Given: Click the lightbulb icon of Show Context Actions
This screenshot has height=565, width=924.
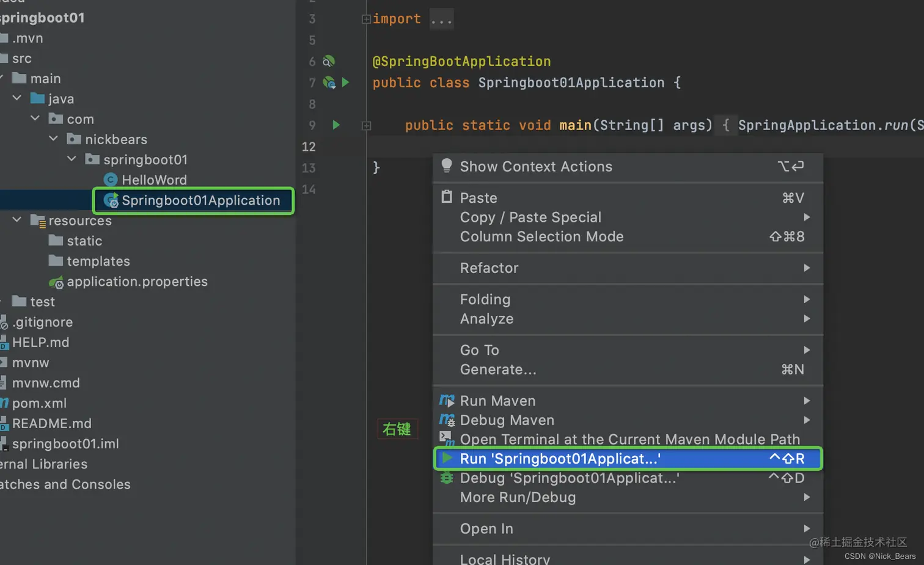Looking at the screenshot, I should tap(447, 166).
